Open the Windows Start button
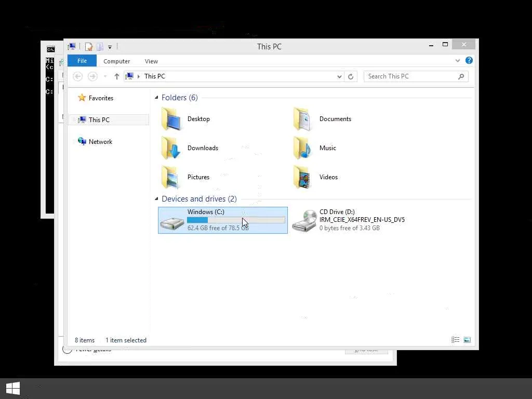The height and width of the screenshot is (399, 532). (13, 389)
